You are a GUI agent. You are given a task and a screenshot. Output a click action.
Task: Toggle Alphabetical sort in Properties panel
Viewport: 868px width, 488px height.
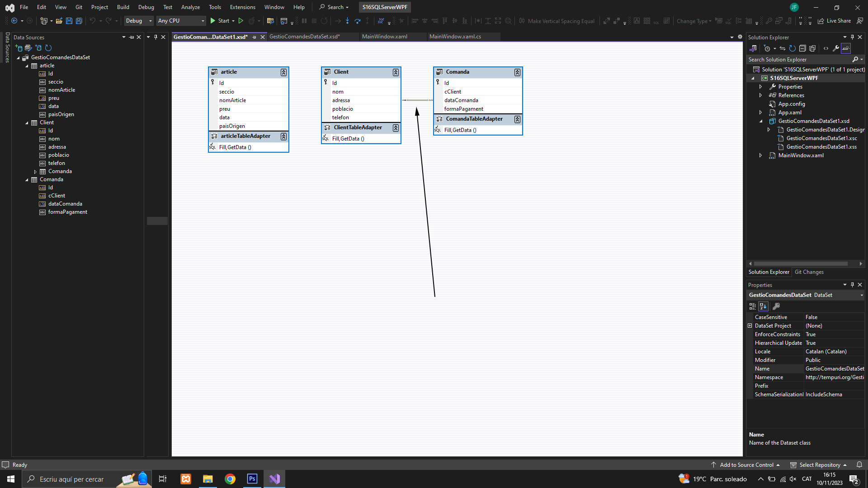(763, 306)
